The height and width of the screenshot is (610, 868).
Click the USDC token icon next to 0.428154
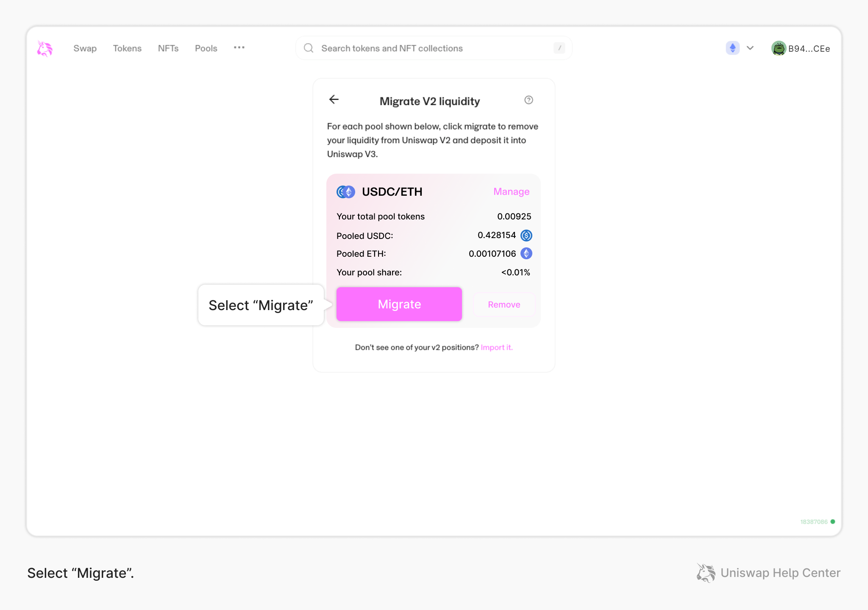coord(526,236)
